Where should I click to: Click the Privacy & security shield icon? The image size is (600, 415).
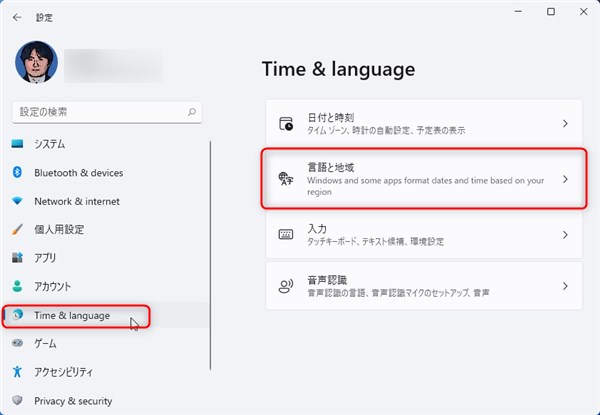pos(17,400)
